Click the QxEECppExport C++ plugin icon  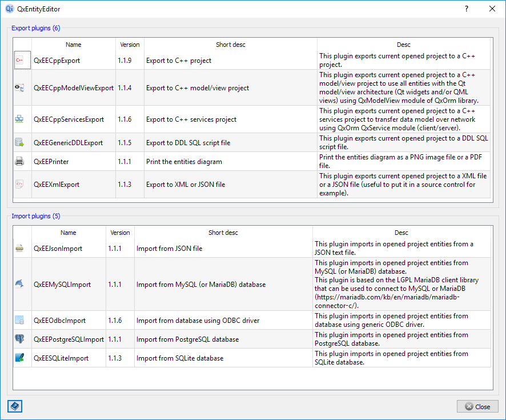[x=20, y=60]
